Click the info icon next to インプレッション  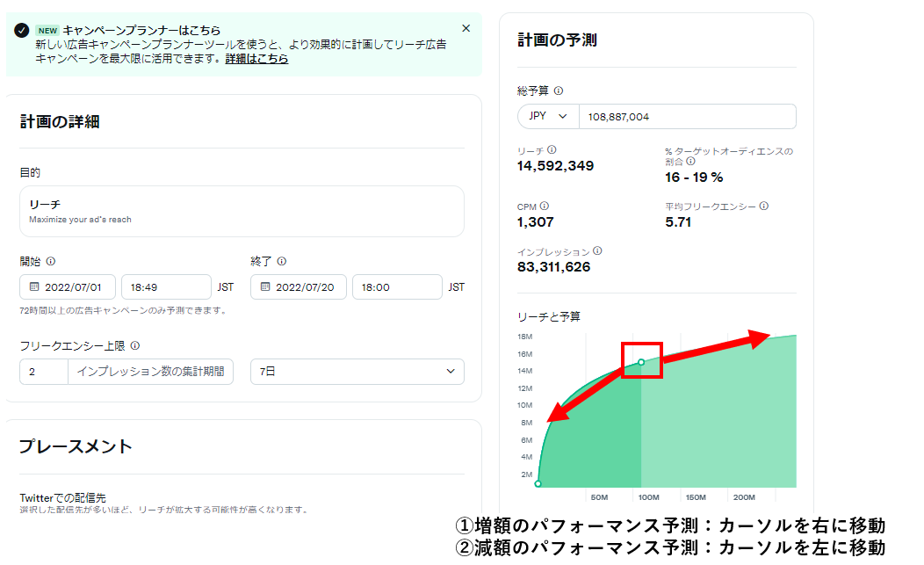pos(597,251)
